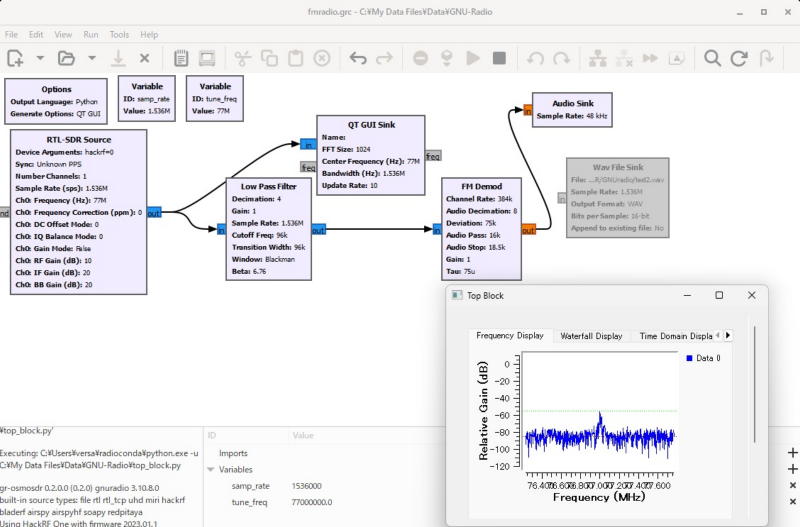Select the tune_freq Variable block
This screenshot has height=527, width=800.
coord(215,99)
